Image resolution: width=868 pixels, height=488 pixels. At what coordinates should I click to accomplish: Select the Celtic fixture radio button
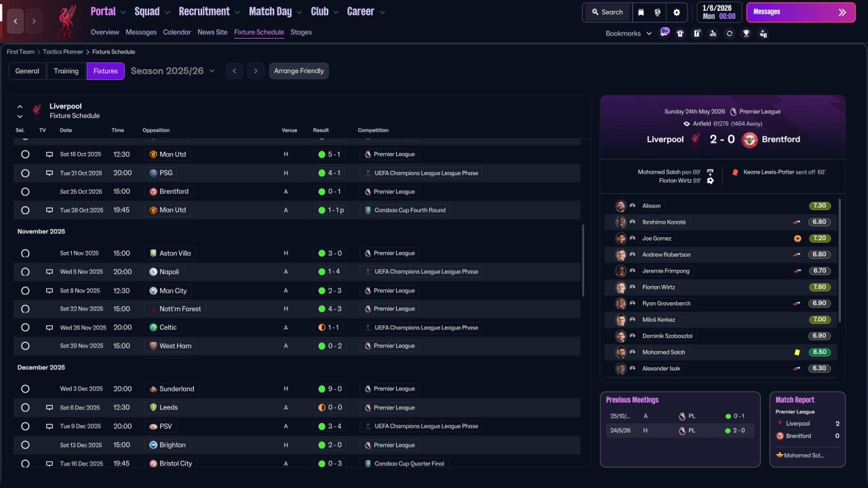point(25,327)
